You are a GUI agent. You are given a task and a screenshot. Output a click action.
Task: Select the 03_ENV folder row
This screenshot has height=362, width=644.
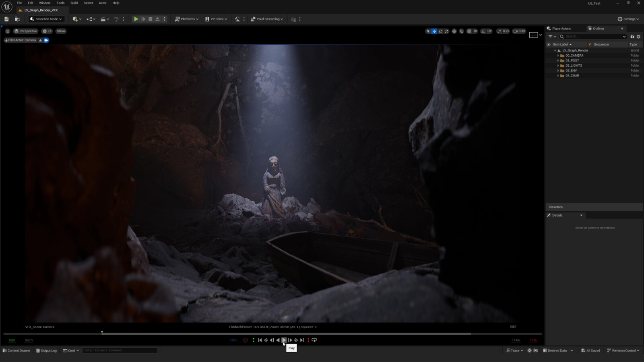594,71
